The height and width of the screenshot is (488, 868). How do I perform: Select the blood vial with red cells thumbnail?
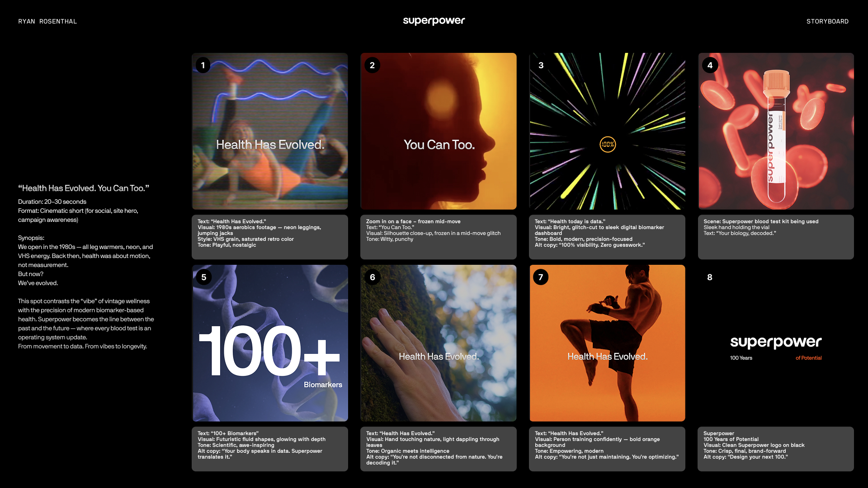tap(776, 131)
